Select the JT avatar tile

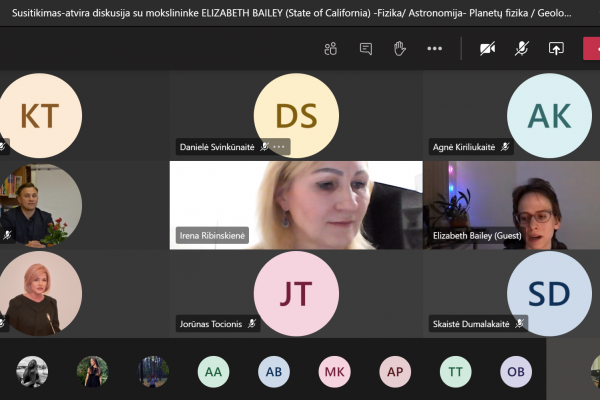click(x=296, y=294)
